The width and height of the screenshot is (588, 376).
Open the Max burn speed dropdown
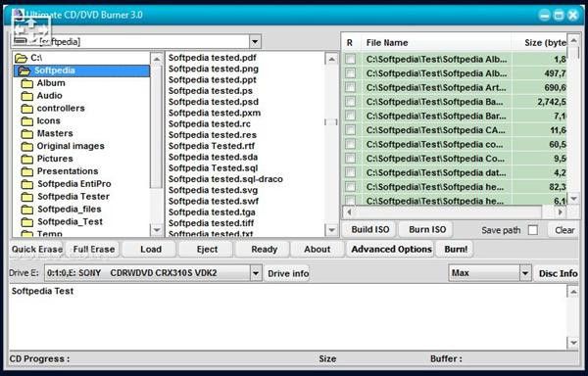[525, 273]
